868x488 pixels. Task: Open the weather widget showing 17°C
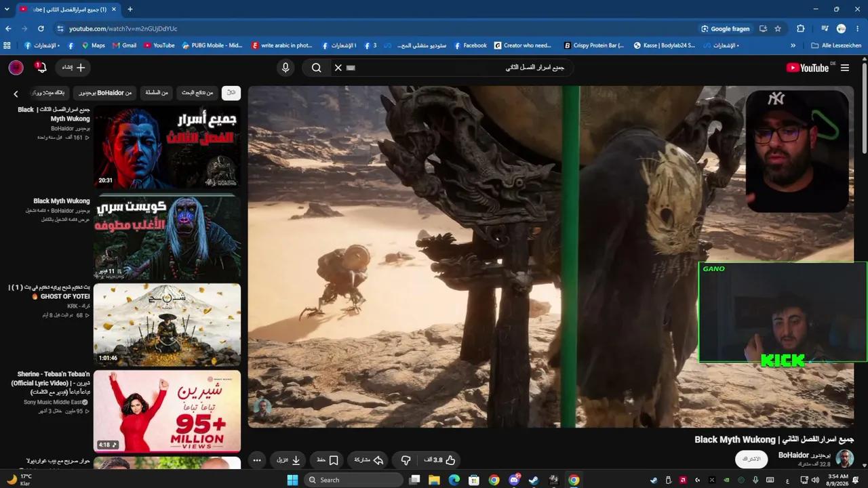coord(19,480)
